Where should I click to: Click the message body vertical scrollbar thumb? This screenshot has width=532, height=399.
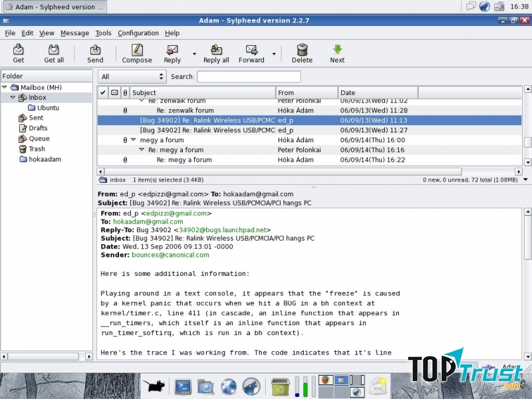(x=527, y=237)
